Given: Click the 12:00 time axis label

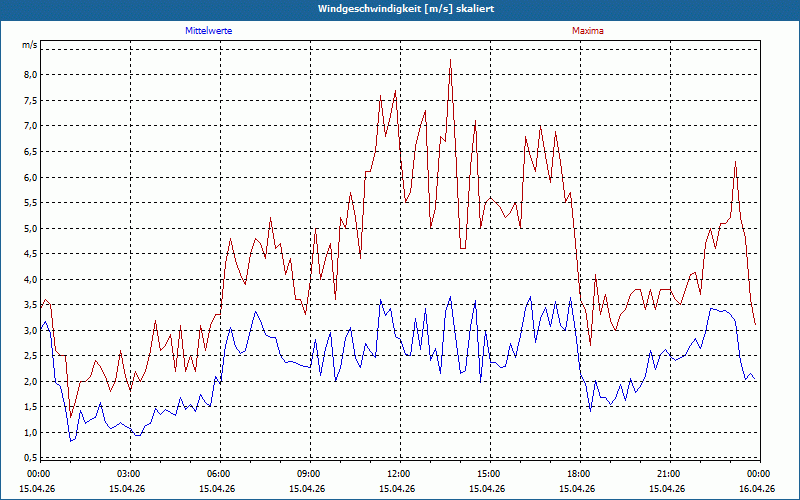Looking at the screenshot, I should pyautogui.click(x=398, y=474).
